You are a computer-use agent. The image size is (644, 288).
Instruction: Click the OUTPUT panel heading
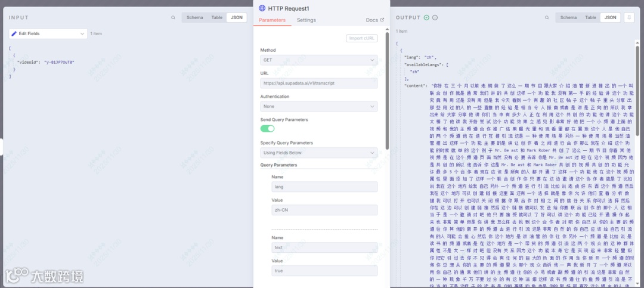[408, 18]
